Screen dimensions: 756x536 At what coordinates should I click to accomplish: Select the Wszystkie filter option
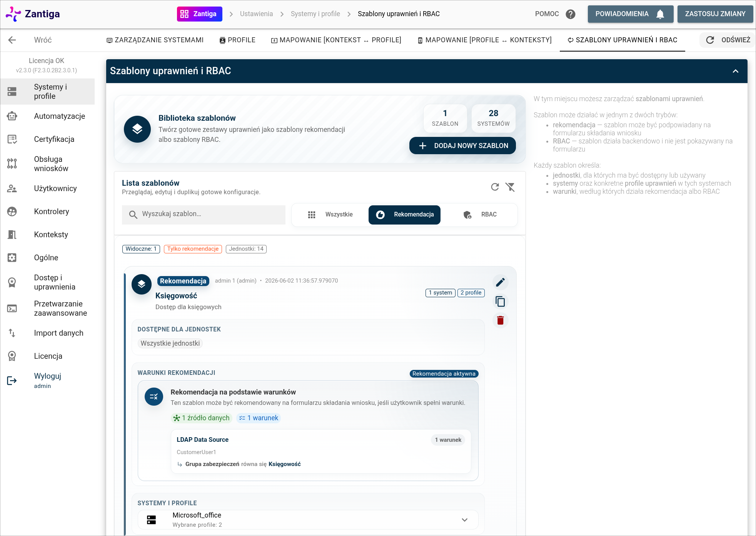click(330, 215)
